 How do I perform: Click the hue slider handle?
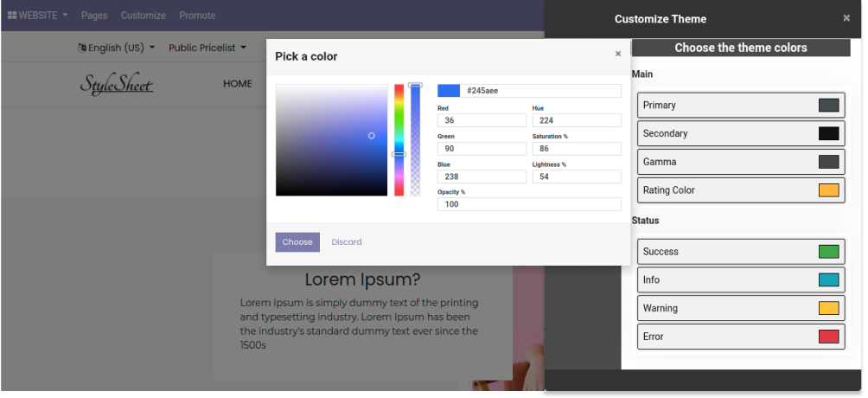point(399,154)
